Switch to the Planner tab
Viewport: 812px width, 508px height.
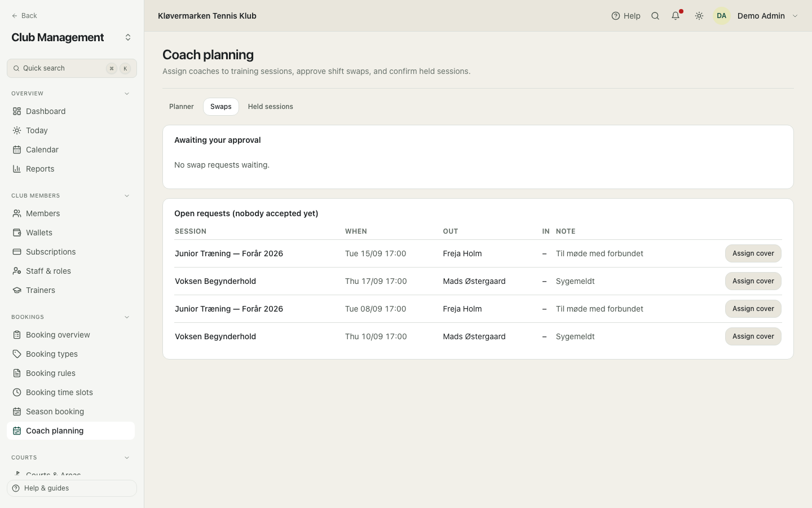(x=182, y=107)
